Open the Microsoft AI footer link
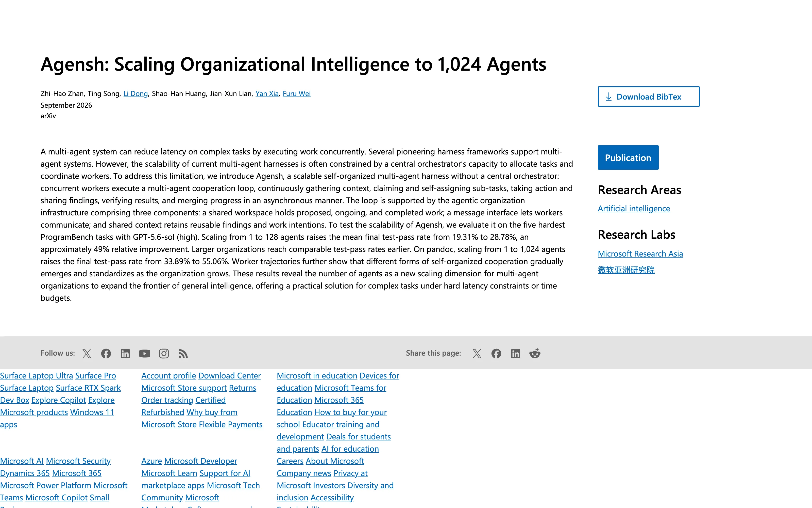 (x=22, y=461)
